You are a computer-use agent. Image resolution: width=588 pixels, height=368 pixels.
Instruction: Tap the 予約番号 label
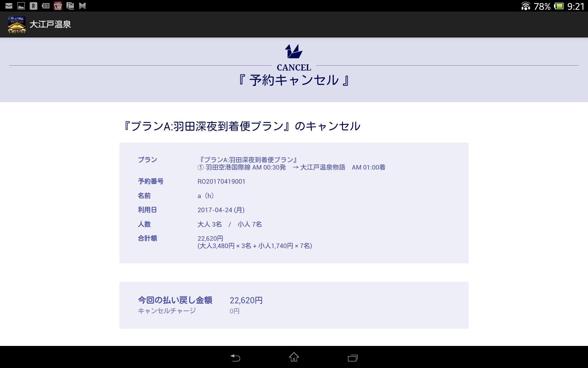point(151,182)
